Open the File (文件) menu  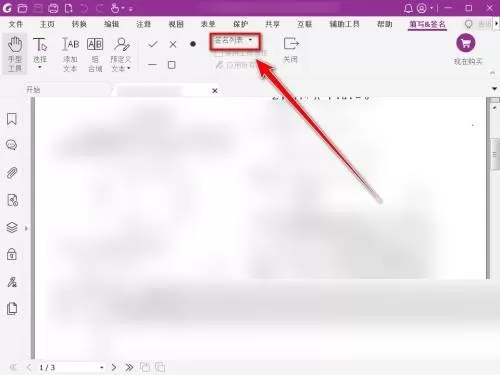tap(15, 24)
